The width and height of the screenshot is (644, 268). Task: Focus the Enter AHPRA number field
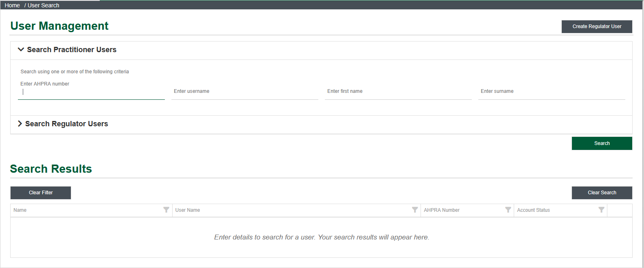click(91, 92)
